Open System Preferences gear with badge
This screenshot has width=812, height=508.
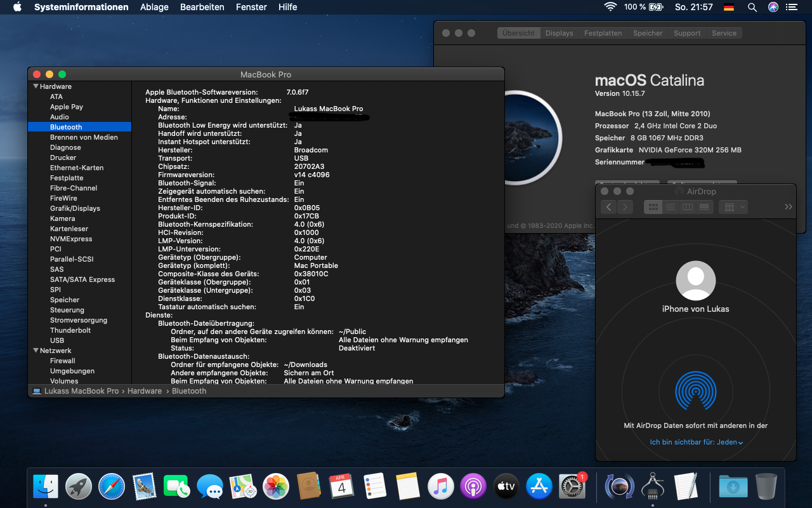[x=572, y=486]
